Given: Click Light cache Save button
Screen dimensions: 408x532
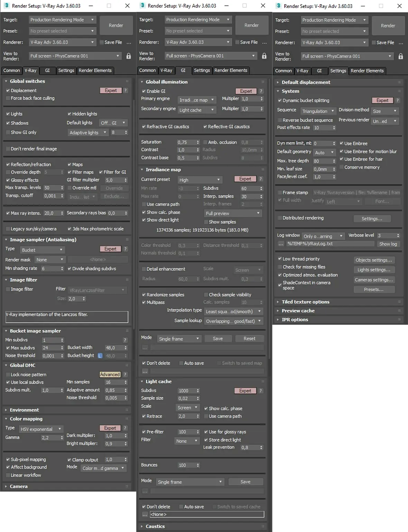Looking at the screenshot, I should [x=245, y=482].
